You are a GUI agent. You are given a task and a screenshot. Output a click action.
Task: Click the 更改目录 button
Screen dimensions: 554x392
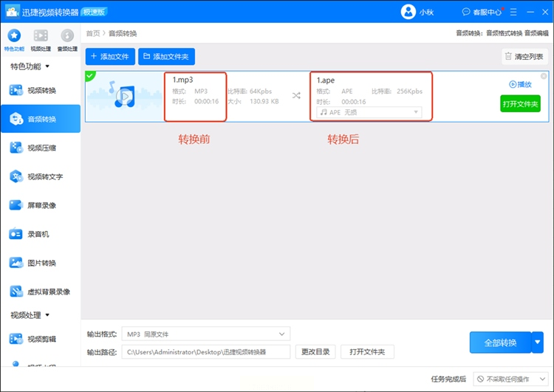click(x=315, y=352)
